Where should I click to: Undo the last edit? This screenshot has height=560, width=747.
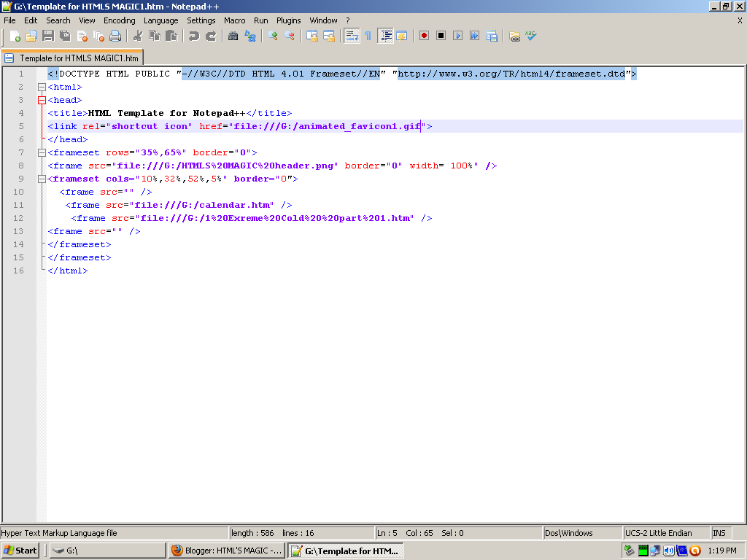(x=196, y=35)
